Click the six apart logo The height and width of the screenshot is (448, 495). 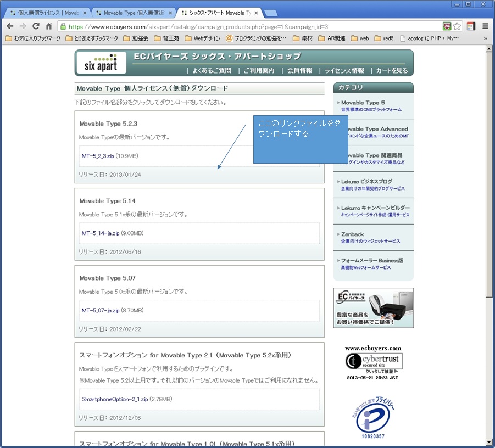(x=101, y=63)
